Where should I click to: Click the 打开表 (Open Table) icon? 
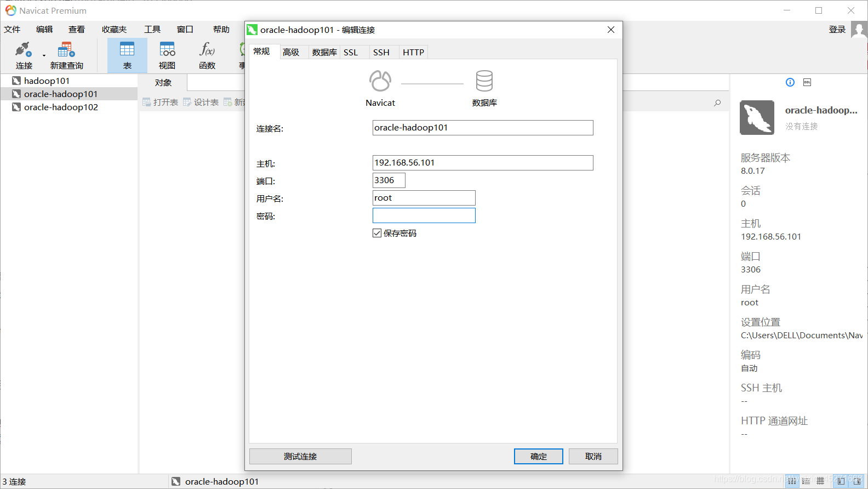(146, 102)
